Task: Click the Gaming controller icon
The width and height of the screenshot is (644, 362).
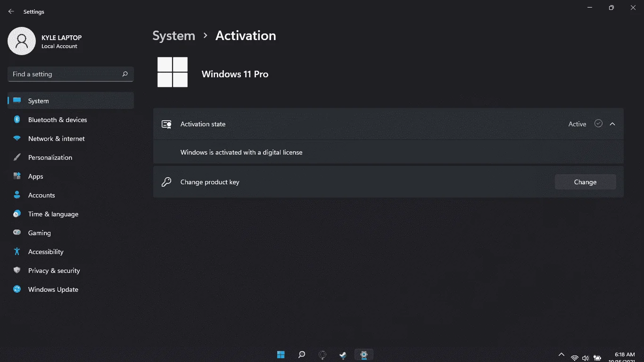Action: tap(17, 233)
